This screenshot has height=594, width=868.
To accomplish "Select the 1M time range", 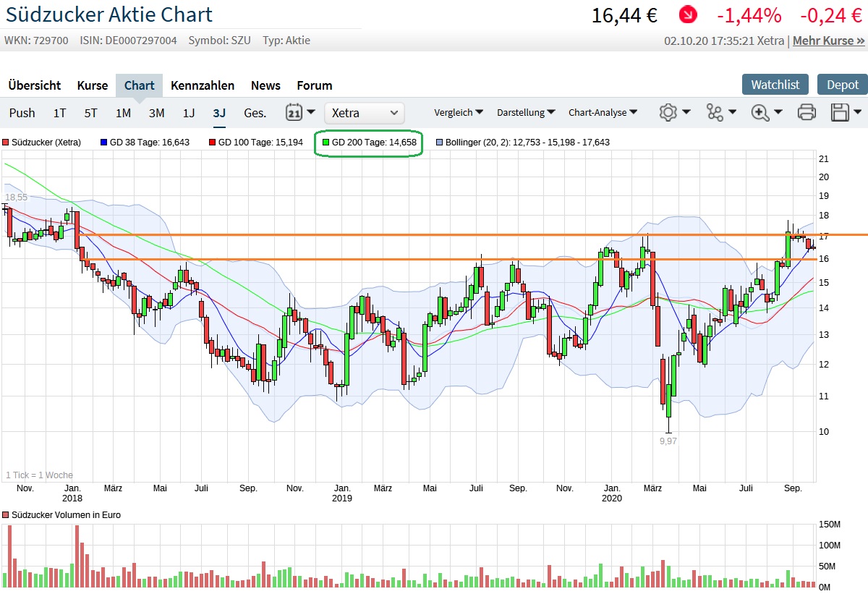I will click(123, 113).
